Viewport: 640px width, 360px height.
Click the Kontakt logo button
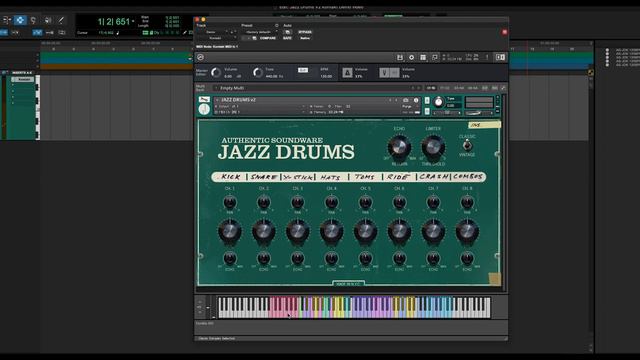click(x=200, y=58)
